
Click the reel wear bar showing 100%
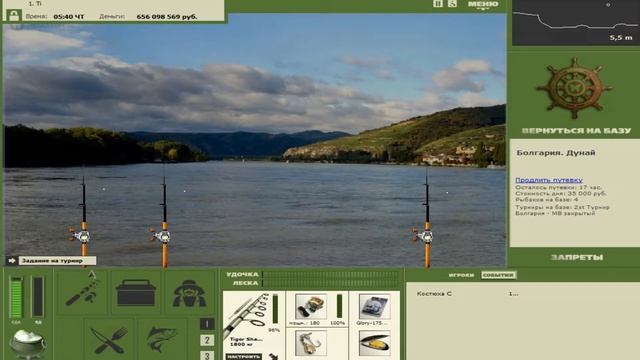tap(339, 306)
